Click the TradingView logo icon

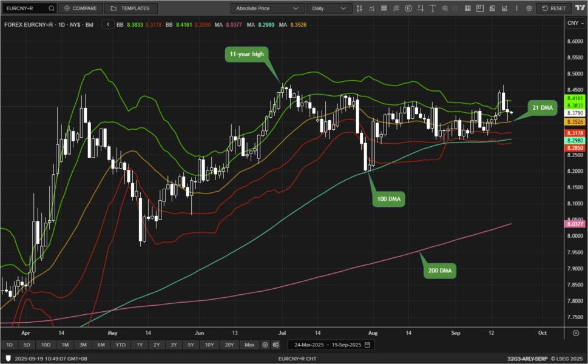[x=580, y=8]
